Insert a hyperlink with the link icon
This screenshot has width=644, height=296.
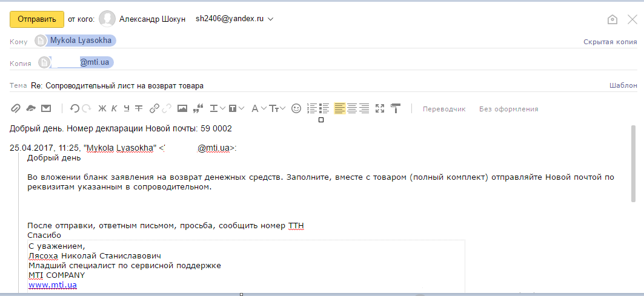[x=154, y=109]
